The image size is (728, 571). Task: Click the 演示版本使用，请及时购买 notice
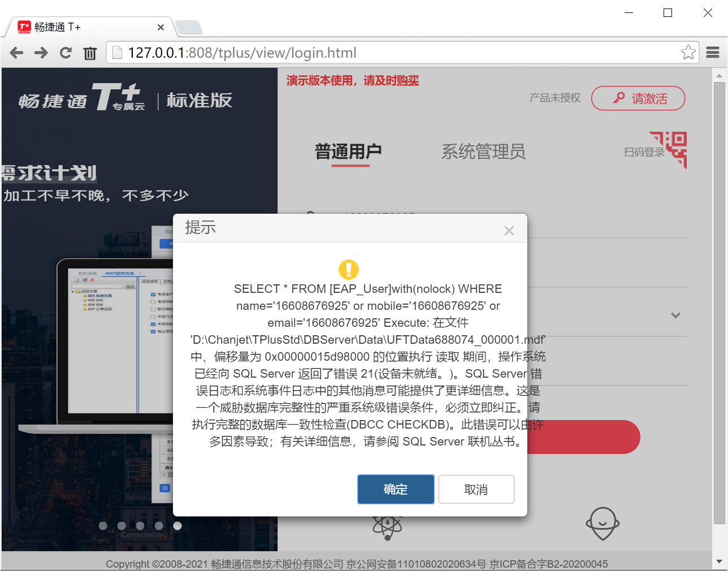coord(353,81)
